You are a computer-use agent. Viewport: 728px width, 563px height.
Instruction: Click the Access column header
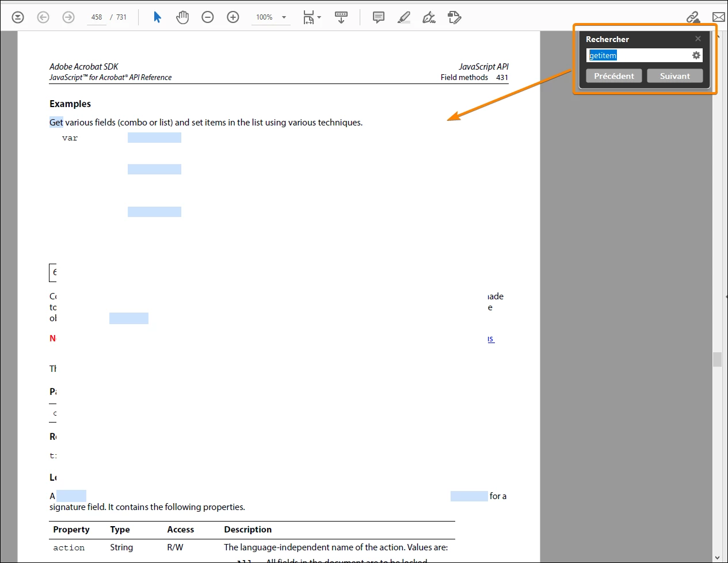pyautogui.click(x=181, y=530)
